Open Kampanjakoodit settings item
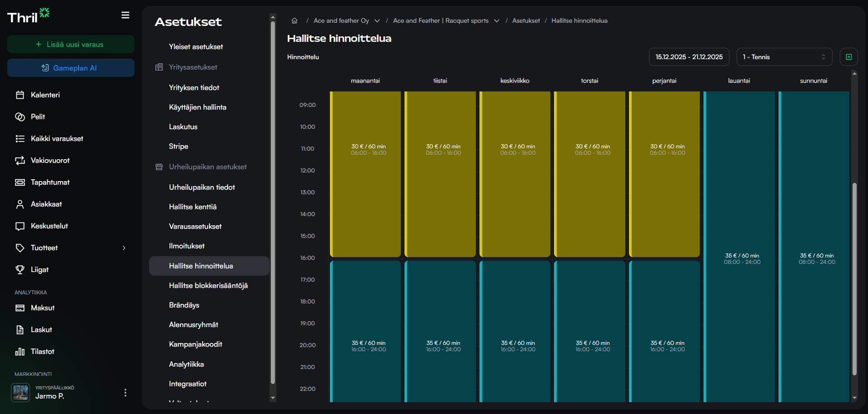Screen dimensions: 868x414 195,344
